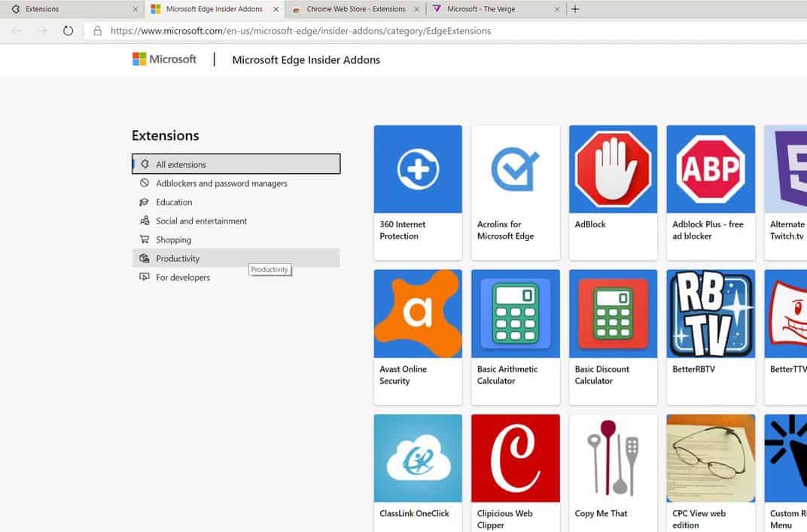
Task: Open 360 Internet Protection via its plus icon
Action: 417,169
